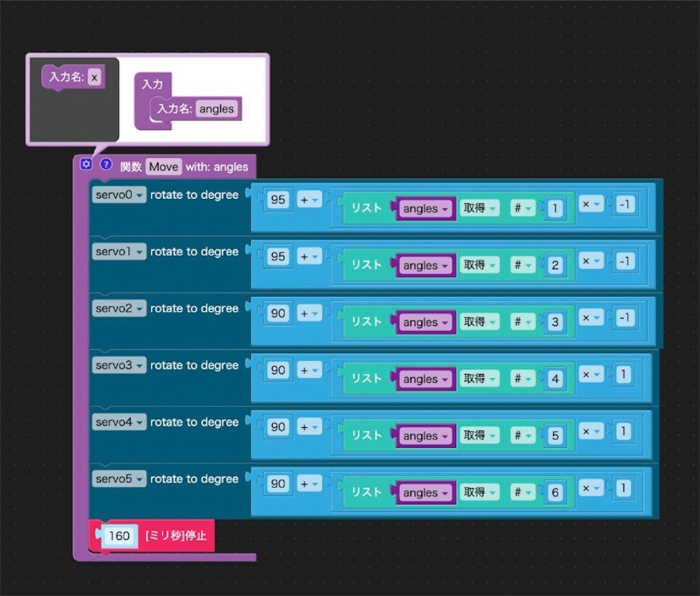Edit the 90 value in servo2 row
This screenshot has width=700, height=596.
coord(278,314)
